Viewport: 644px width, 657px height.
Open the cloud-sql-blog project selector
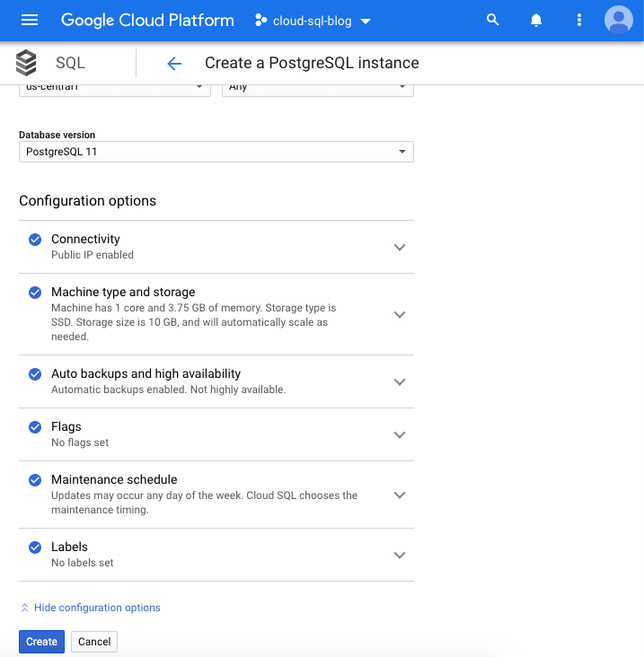[313, 21]
